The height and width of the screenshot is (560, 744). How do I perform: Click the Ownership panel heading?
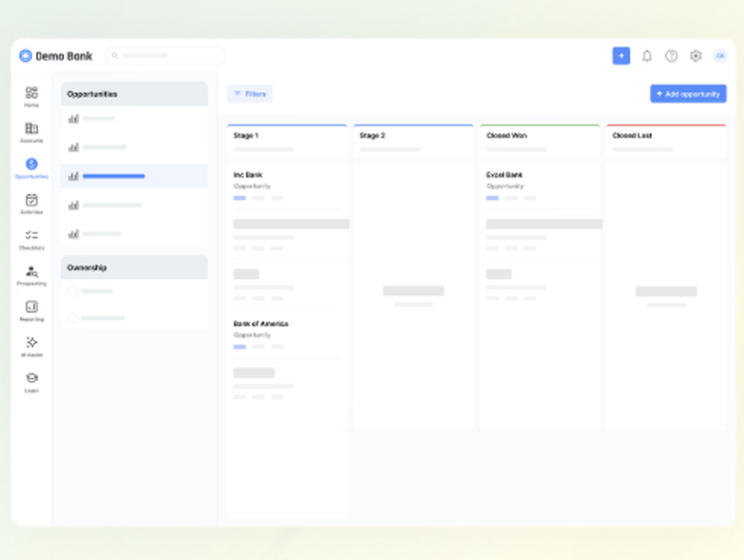[134, 268]
